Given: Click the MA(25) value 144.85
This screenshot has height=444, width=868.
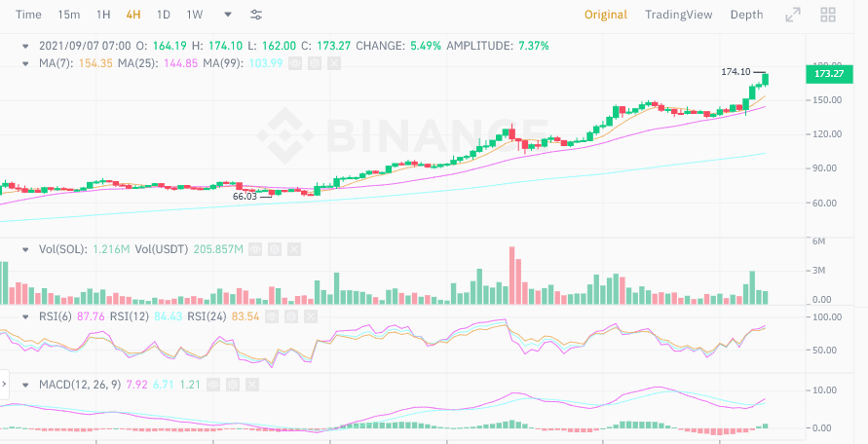Looking at the screenshot, I should point(181,63).
